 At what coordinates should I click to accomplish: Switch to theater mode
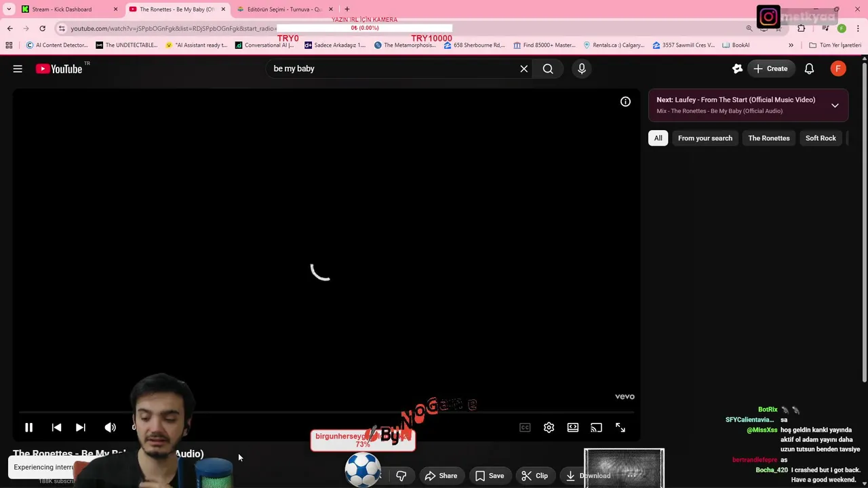[573, 428]
